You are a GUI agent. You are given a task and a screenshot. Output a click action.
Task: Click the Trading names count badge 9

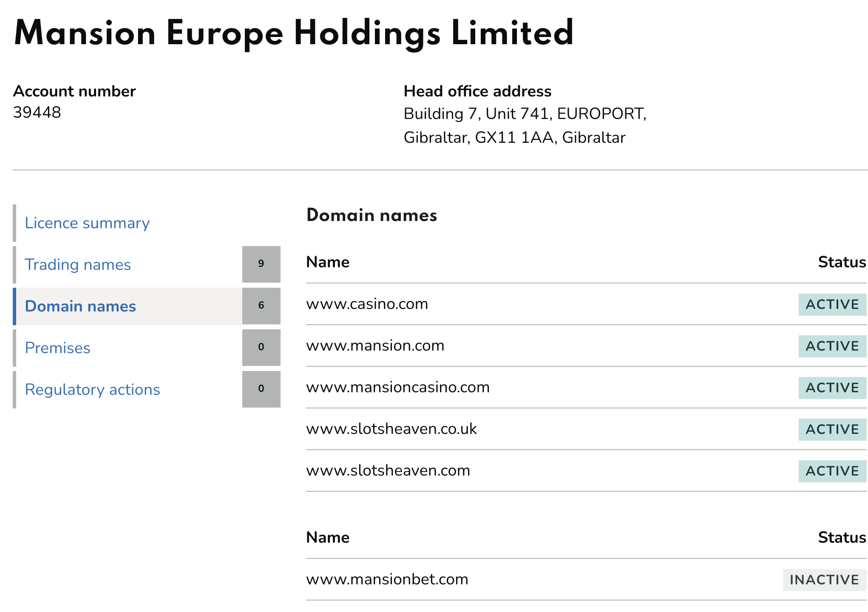pos(261,264)
